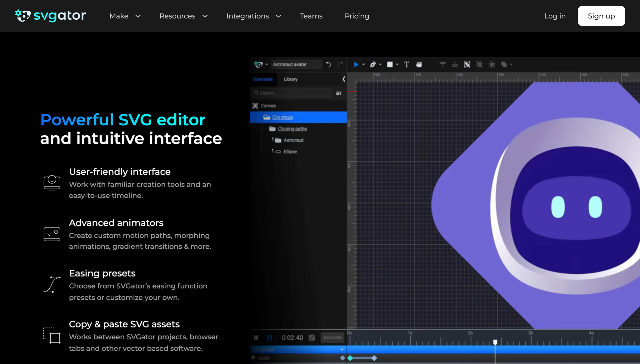Open the editor logo dropdown arrow

click(x=267, y=65)
